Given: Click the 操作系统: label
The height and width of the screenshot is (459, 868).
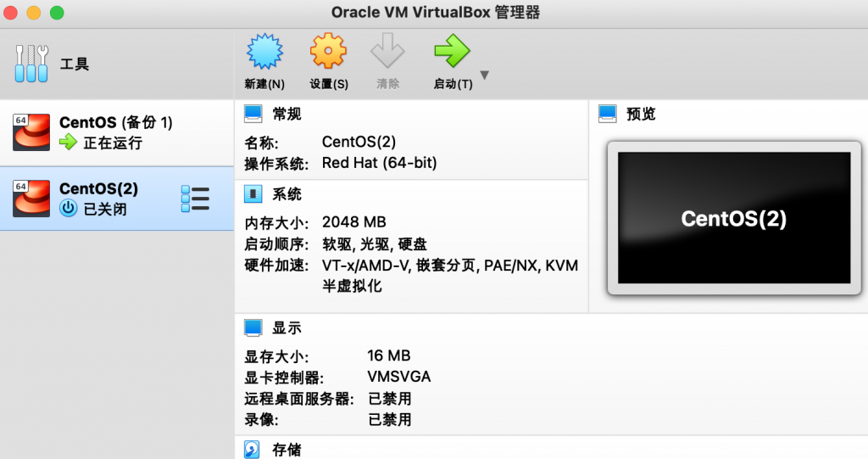Looking at the screenshot, I should [276, 164].
